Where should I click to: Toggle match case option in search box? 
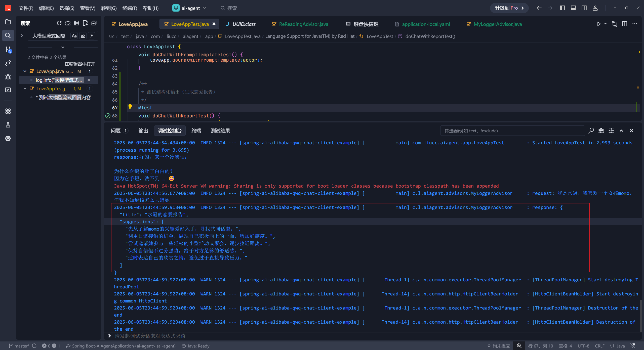pyautogui.click(x=74, y=36)
